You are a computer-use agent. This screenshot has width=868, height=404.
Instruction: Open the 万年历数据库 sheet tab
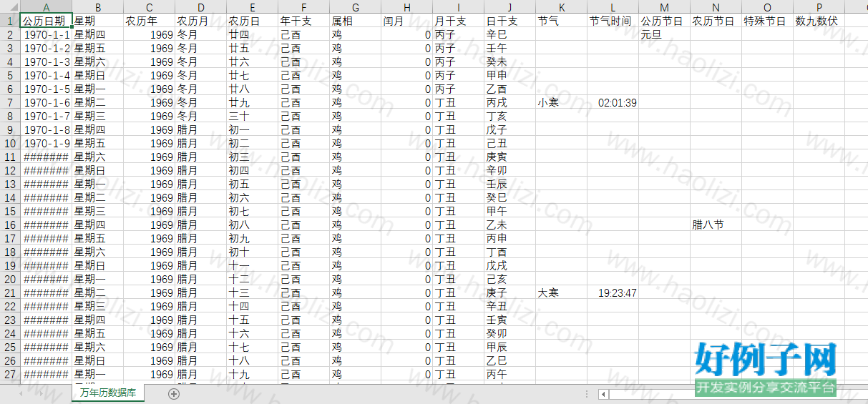(x=107, y=393)
